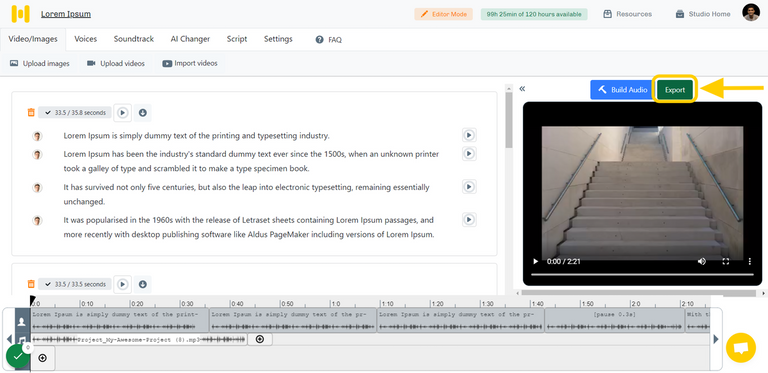
Task: Mute the preview video volume
Action: [x=702, y=261]
